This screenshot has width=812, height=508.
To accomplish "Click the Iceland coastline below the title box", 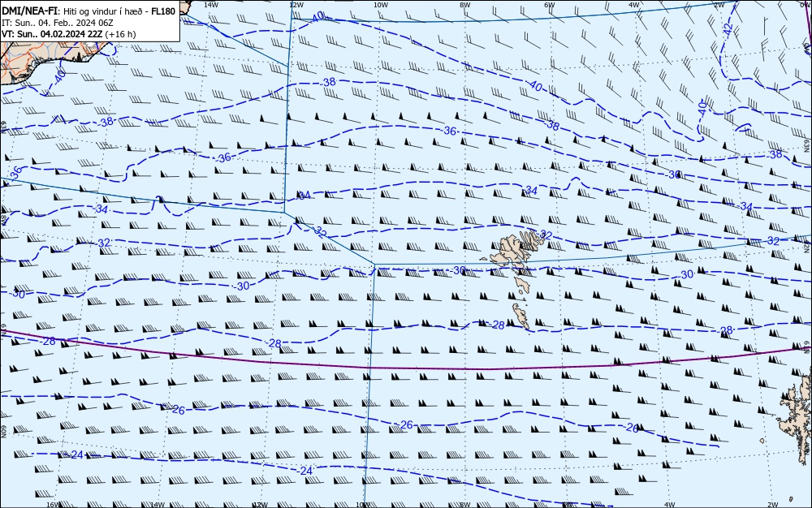I will click(x=52, y=61).
